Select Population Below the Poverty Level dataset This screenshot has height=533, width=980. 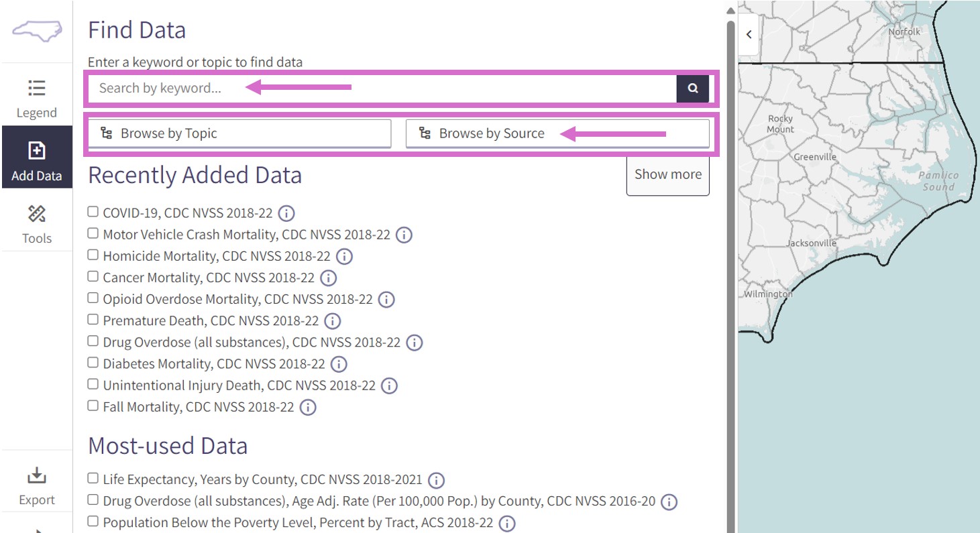(x=93, y=522)
